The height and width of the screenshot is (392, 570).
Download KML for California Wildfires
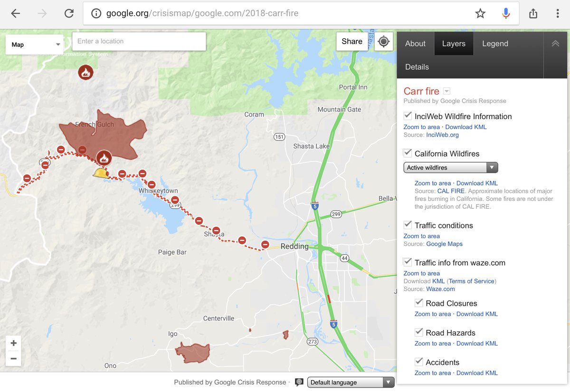tap(477, 183)
